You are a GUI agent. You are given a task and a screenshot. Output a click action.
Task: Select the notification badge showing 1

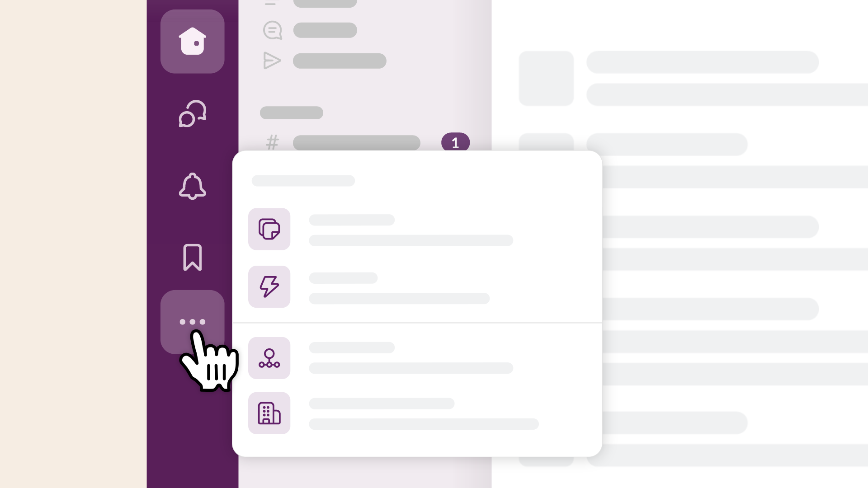point(454,141)
